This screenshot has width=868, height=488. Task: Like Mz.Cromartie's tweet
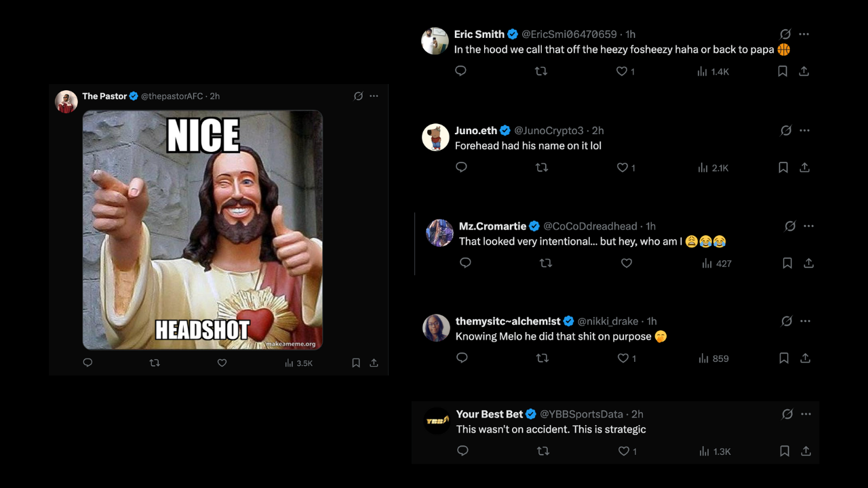point(627,263)
